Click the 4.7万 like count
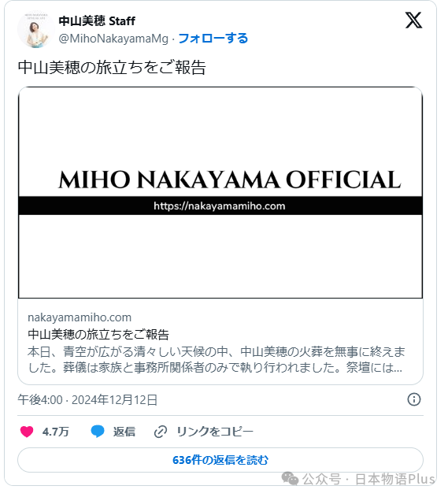Viewport: 448px width, 497px height. coord(55,432)
